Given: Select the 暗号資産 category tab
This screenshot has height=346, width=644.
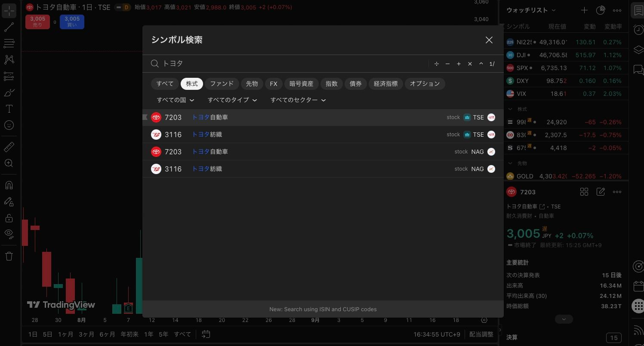Looking at the screenshot, I should (x=301, y=84).
